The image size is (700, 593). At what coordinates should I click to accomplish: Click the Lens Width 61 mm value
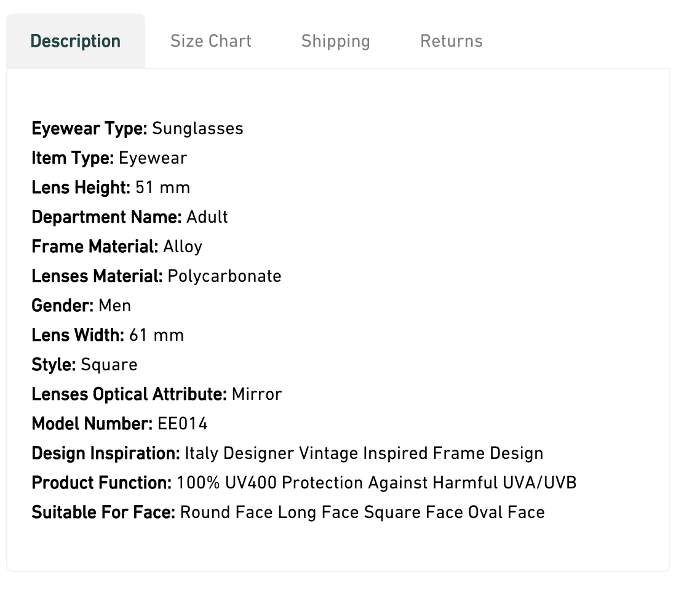click(x=156, y=335)
